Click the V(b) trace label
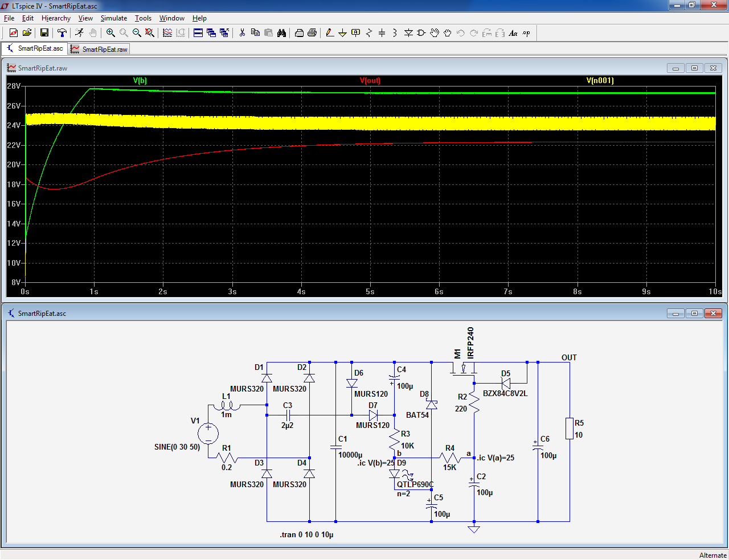Image resolution: width=729 pixels, height=560 pixels. 140,80
